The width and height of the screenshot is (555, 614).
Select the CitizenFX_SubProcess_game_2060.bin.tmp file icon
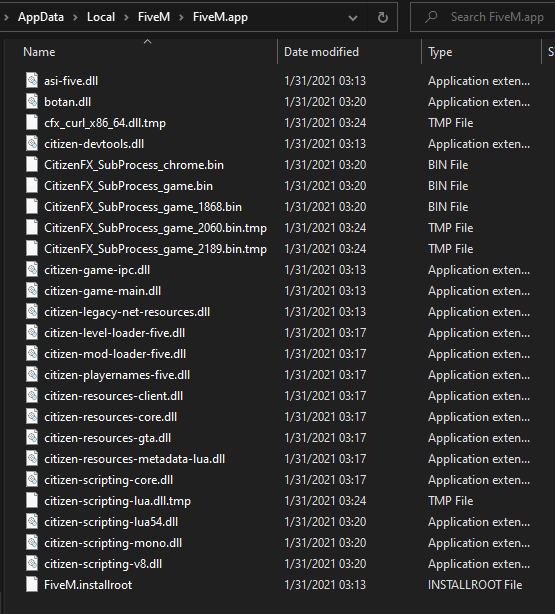tap(32, 228)
